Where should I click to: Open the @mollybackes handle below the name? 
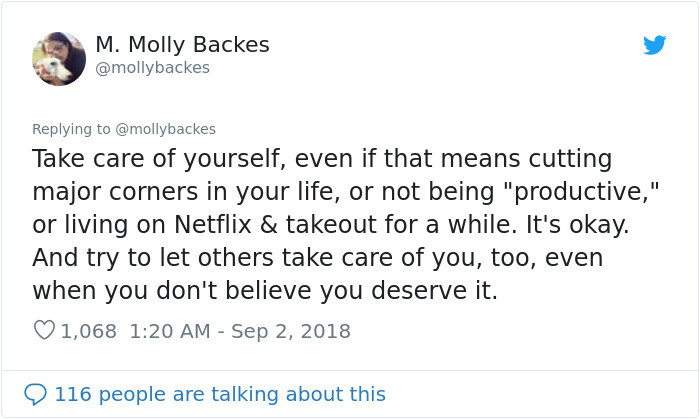coord(152,68)
